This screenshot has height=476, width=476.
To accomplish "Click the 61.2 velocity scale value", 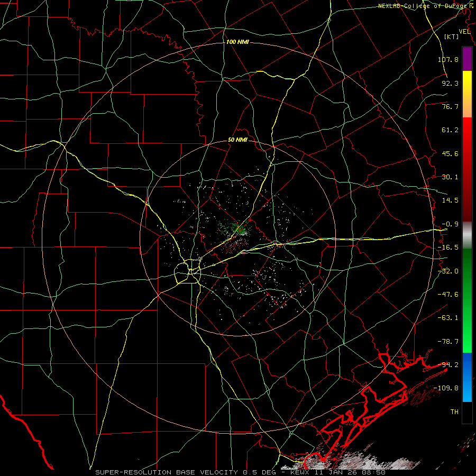I will click(x=450, y=130).
